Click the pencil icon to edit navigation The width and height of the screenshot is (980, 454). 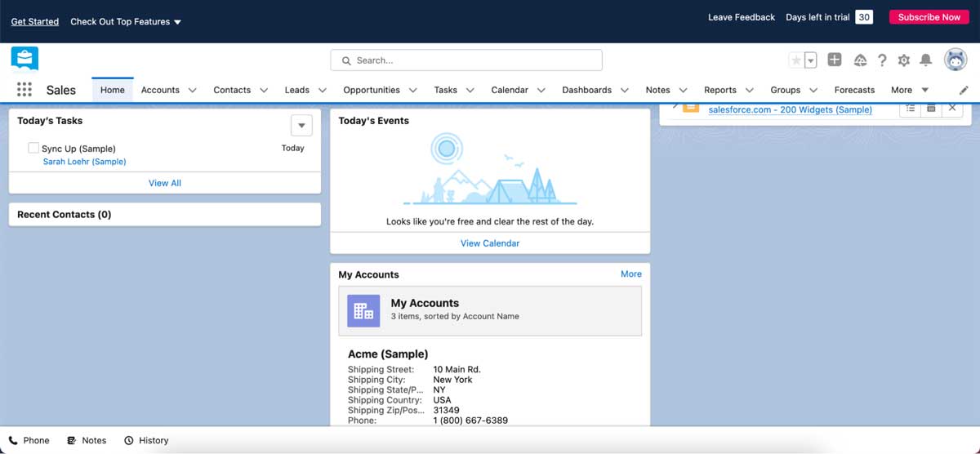(964, 90)
